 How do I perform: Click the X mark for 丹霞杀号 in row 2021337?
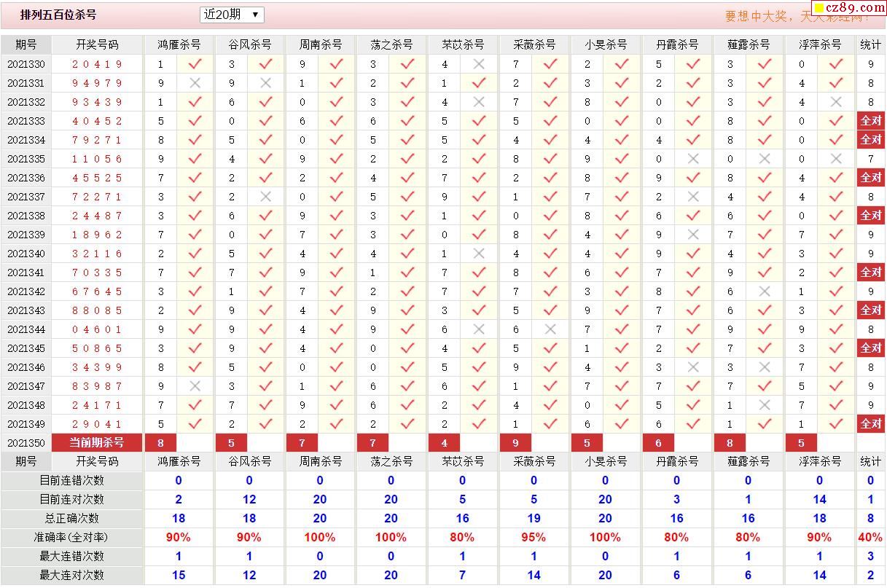[x=693, y=197]
